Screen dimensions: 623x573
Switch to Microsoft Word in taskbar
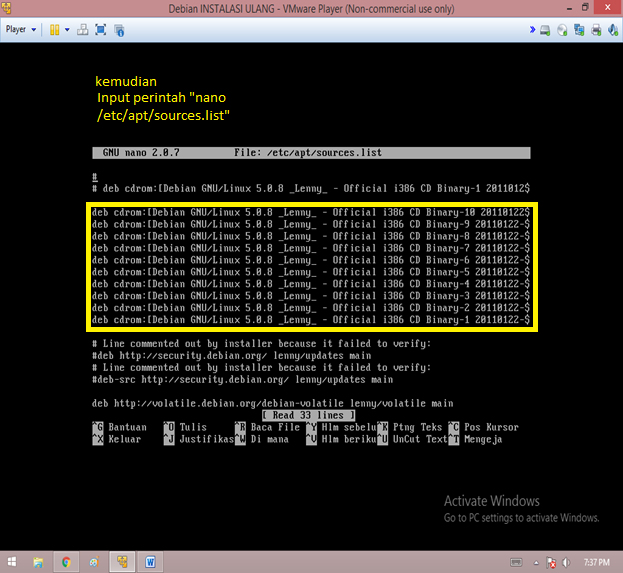[150, 562]
